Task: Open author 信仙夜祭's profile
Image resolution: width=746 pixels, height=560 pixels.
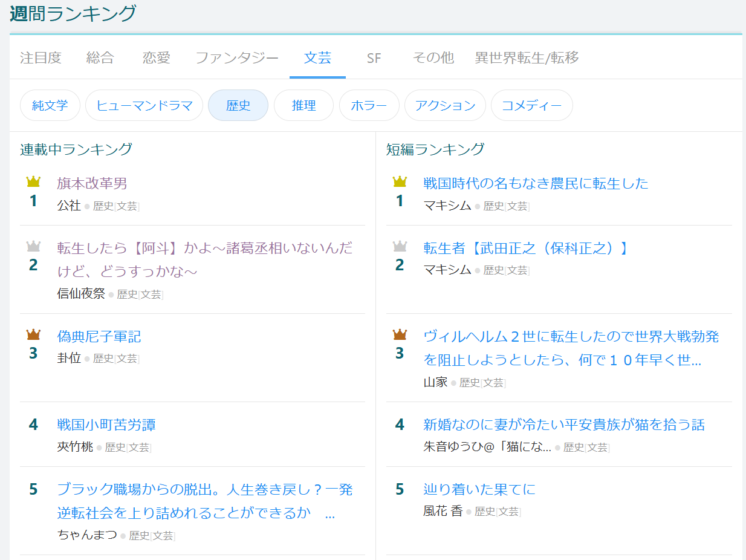Action: [x=81, y=294]
